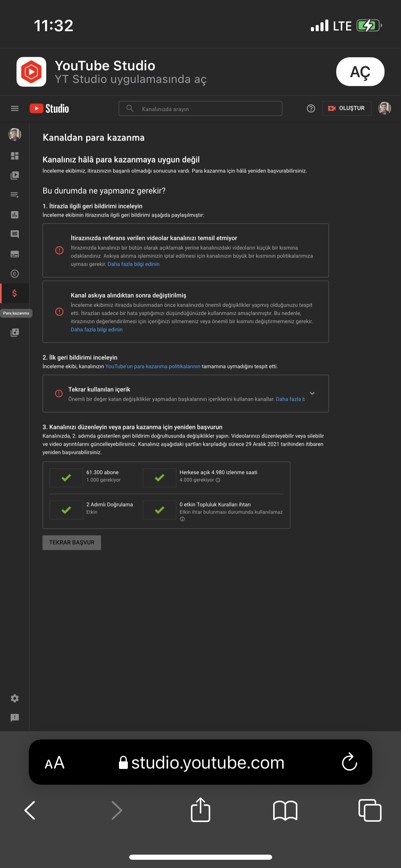
Task: Click the 1. İtirazla ilgili geri bildirimi inceleyin heading
Action: pos(93,206)
